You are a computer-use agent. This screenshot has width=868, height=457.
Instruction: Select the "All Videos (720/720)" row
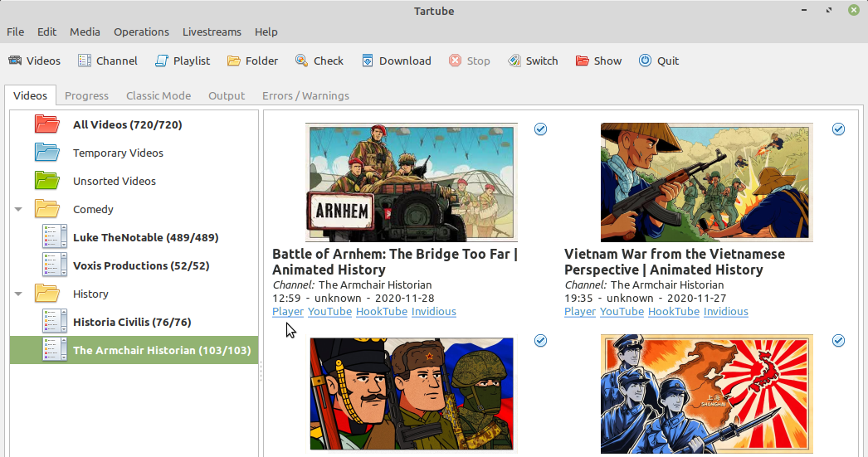134,124
